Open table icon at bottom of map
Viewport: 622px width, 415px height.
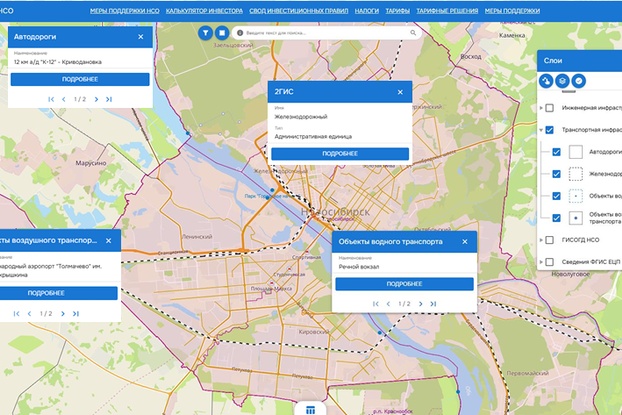[311, 409]
